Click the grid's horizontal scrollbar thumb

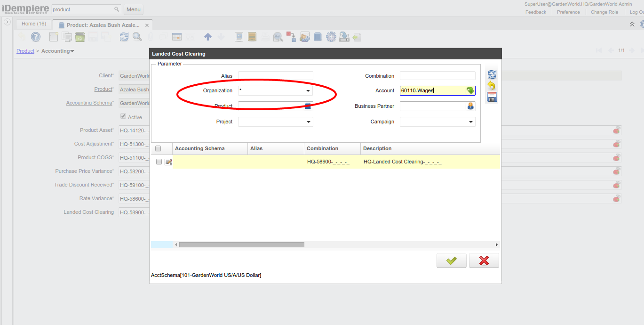pyautogui.click(x=241, y=245)
